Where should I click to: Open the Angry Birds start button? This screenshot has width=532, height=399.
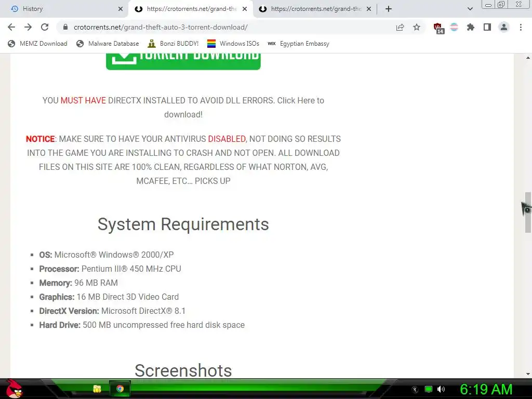coord(14,389)
